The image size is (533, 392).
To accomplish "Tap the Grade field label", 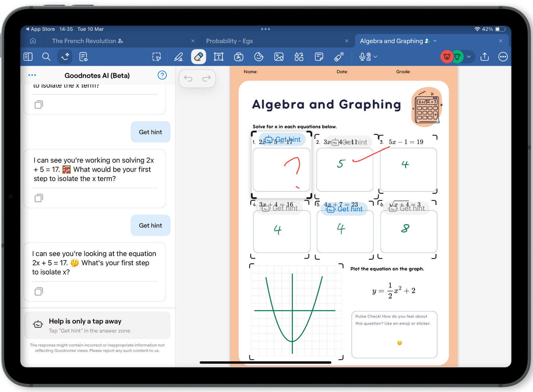I will [403, 72].
